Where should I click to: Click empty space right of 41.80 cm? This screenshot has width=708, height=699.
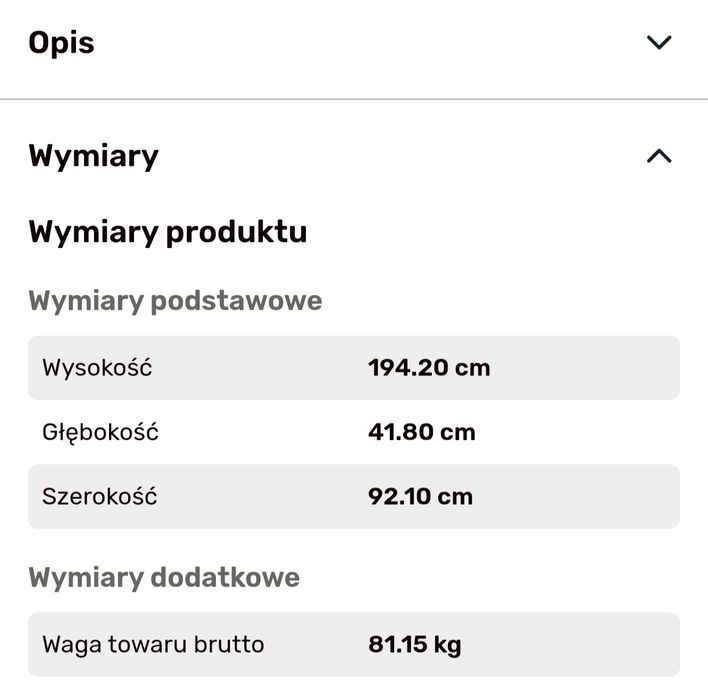(x=590, y=432)
